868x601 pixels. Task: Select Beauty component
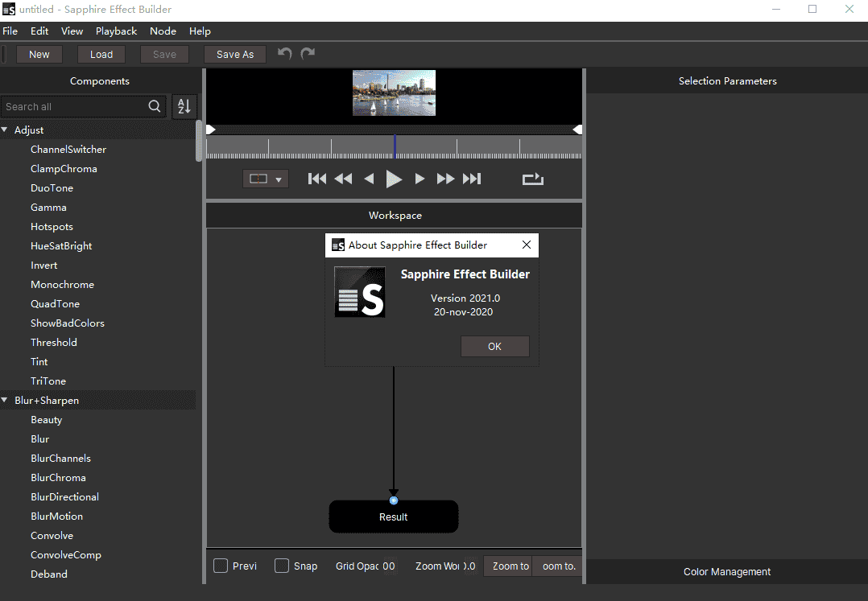47,420
